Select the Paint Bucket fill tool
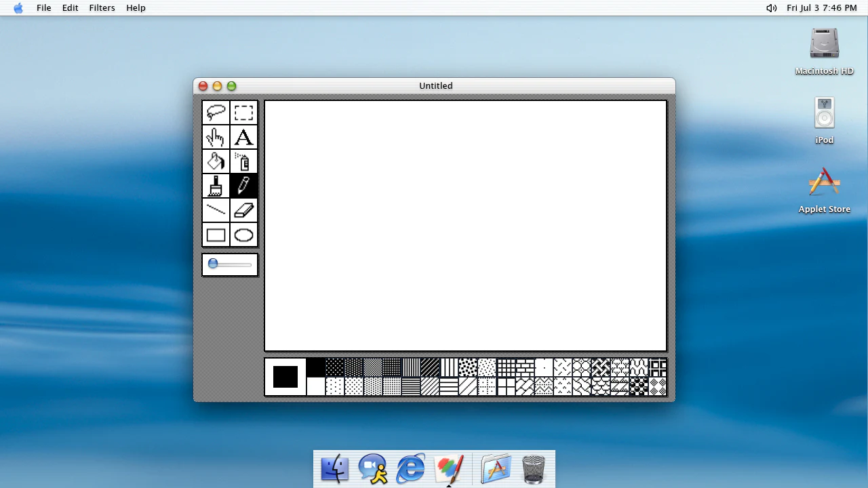The height and width of the screenshot is (488, 868). [x=216, y=162]
